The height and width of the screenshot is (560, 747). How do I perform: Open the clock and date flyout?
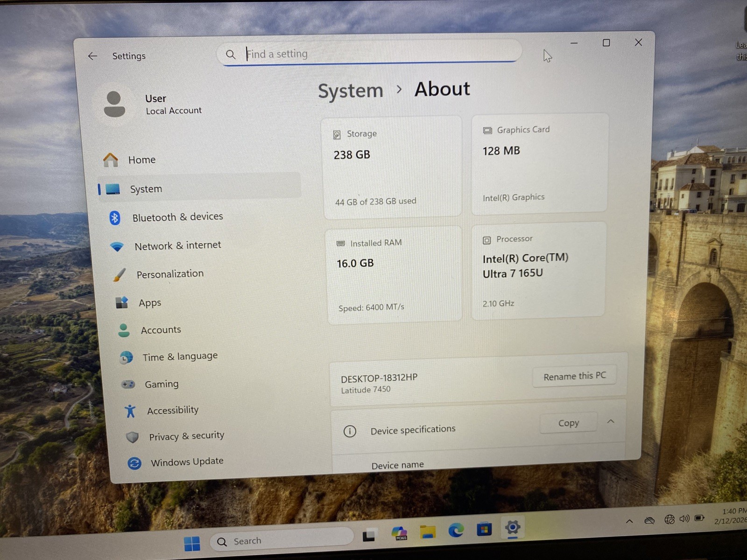pos(732,516)
